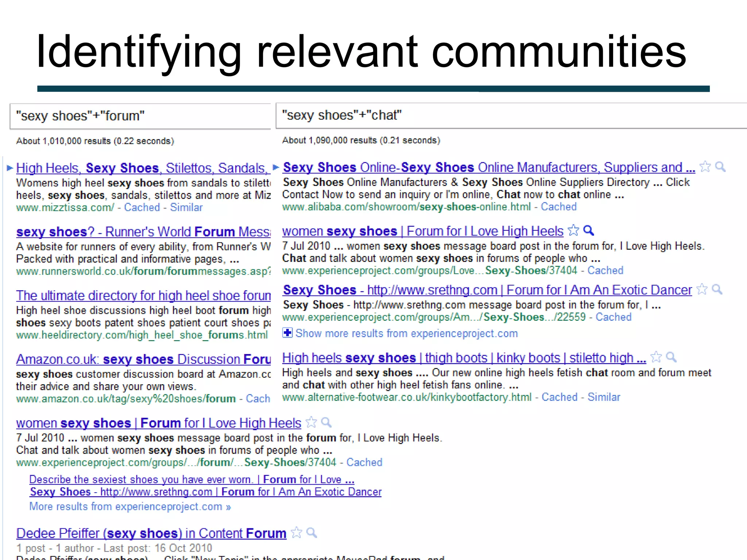Open right-column 'Sexy Shoes - srethng.com' Exotic Dancer title

tap(487, 290)
